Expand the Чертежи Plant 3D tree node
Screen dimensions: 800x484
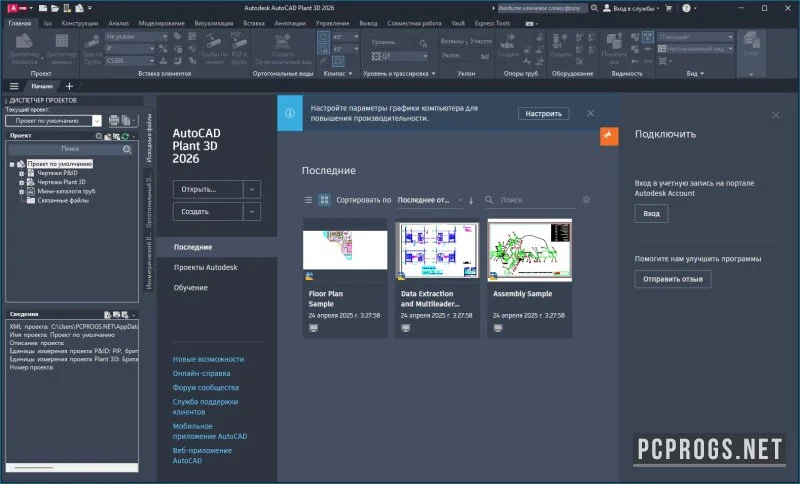click(21, 183)
